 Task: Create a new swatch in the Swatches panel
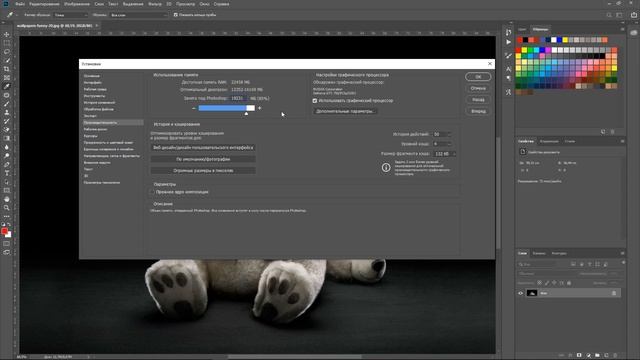(x=603, y=132)
